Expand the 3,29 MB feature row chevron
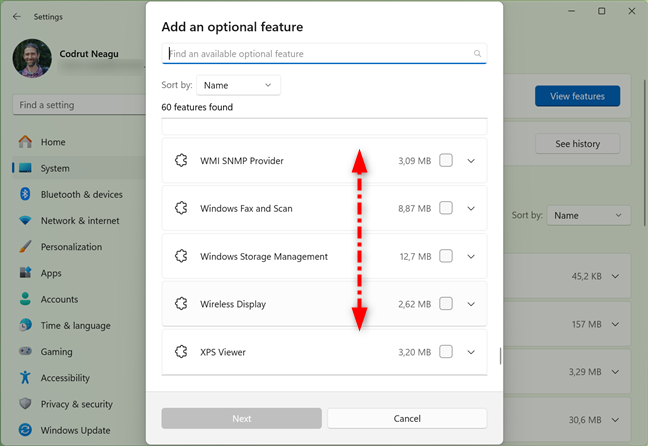This screenshot has width=648, height=446. [616, 372]
